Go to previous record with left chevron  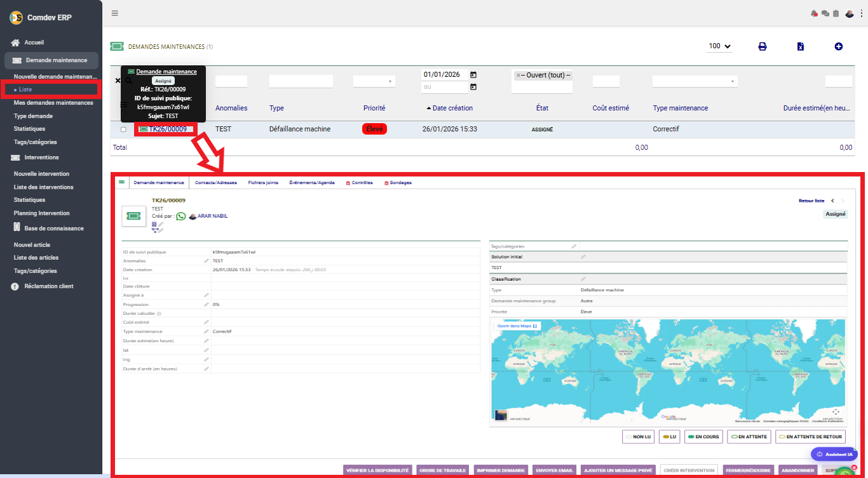click(832, 201)
